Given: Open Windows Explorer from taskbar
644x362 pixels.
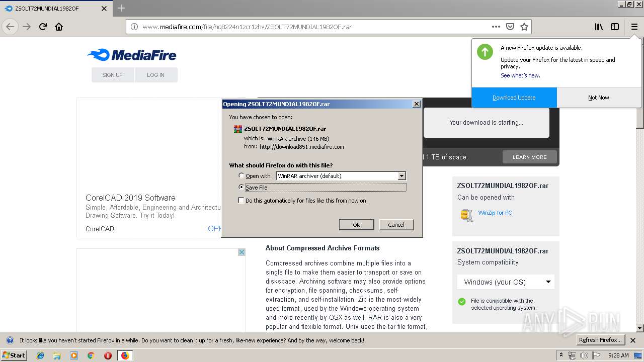Looking at the screenshot, I should [57, 355].
